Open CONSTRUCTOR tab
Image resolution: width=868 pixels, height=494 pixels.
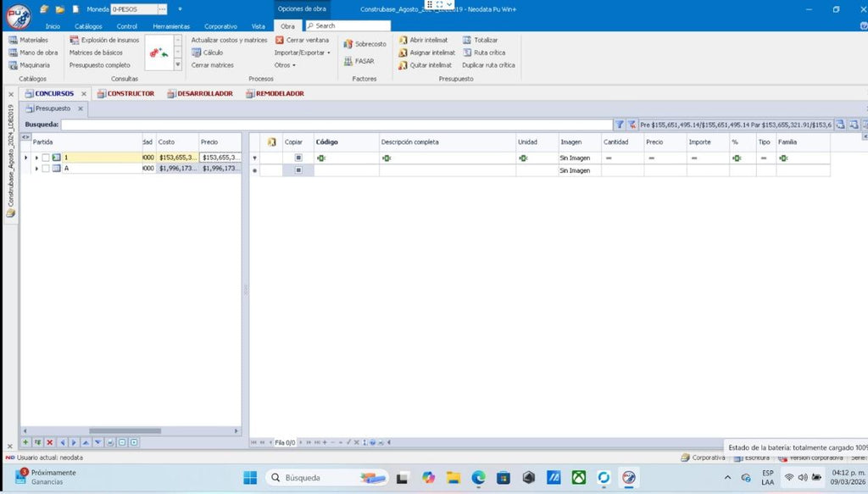pyautogui.click(x=126, y=93)
